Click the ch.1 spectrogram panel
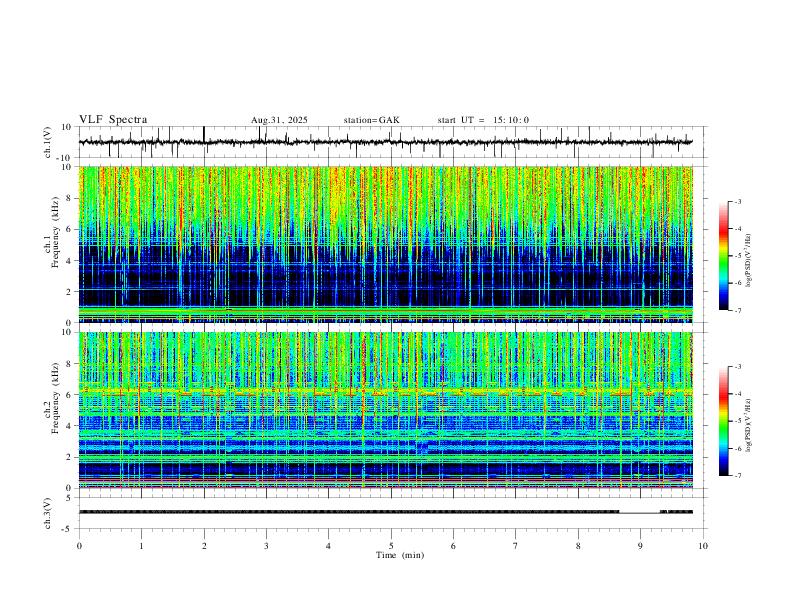The width and height of the screenshot is (792, 612). click(x=385, y=244)
